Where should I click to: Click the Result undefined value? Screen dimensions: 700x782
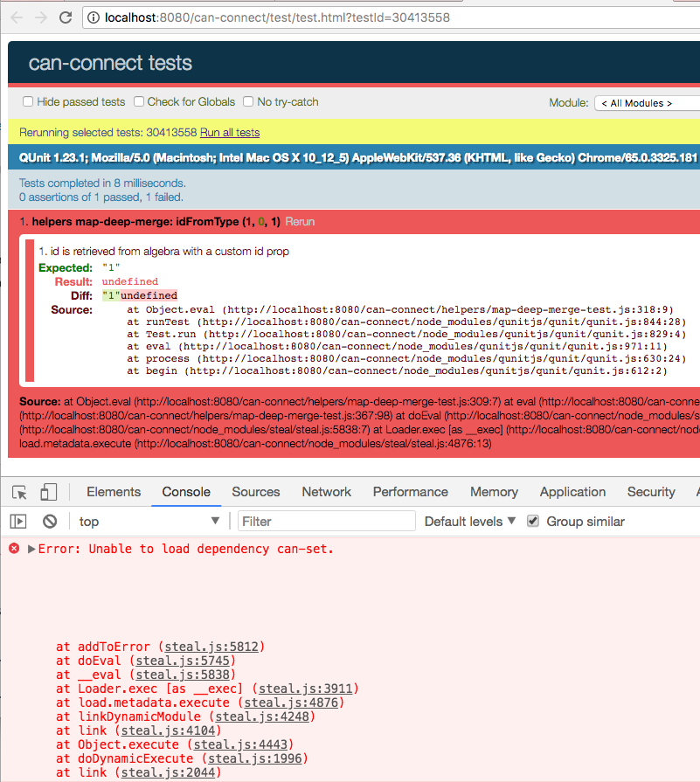[129, 281]
